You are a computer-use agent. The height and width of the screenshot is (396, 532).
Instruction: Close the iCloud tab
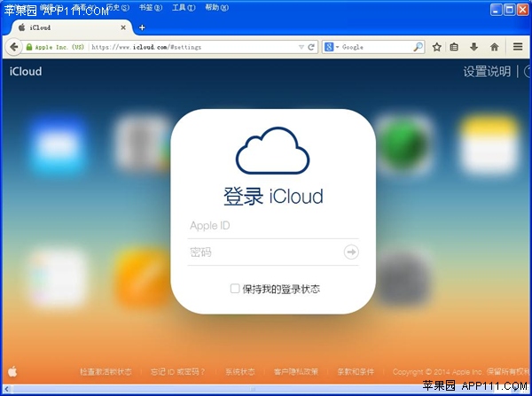coord(123,27)
